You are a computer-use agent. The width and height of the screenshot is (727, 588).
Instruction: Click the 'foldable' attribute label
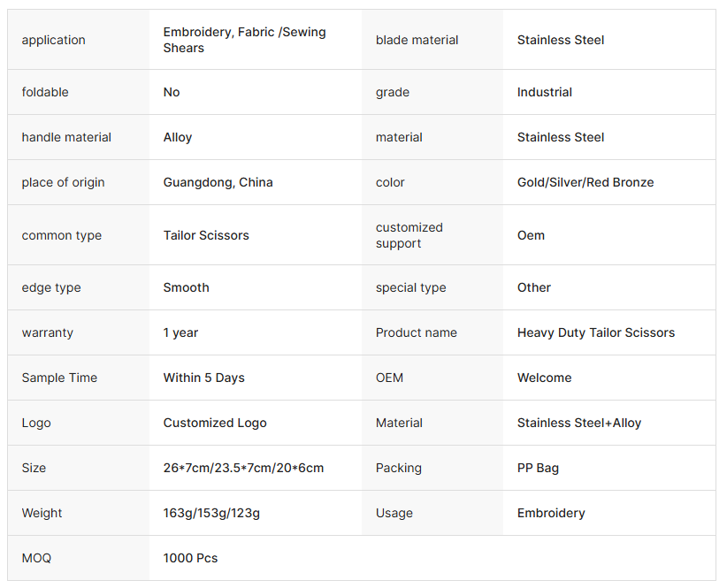click(45, 92)
